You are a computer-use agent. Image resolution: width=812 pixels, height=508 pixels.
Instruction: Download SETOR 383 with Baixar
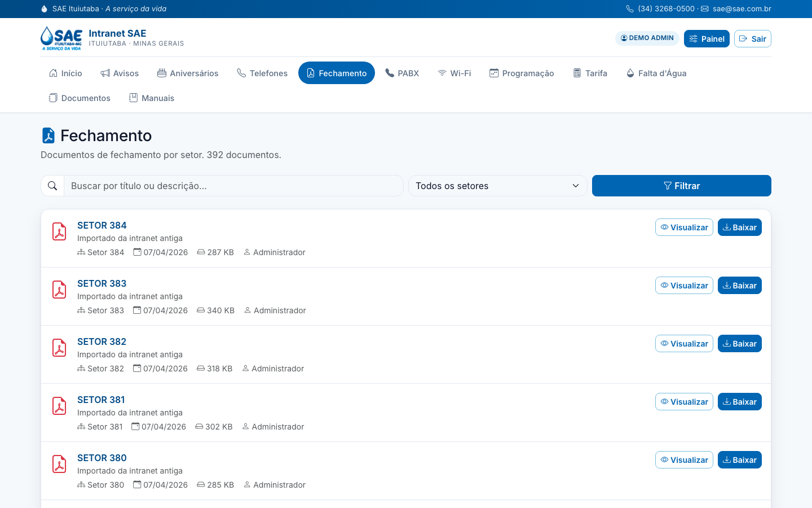tap(740, 285)
